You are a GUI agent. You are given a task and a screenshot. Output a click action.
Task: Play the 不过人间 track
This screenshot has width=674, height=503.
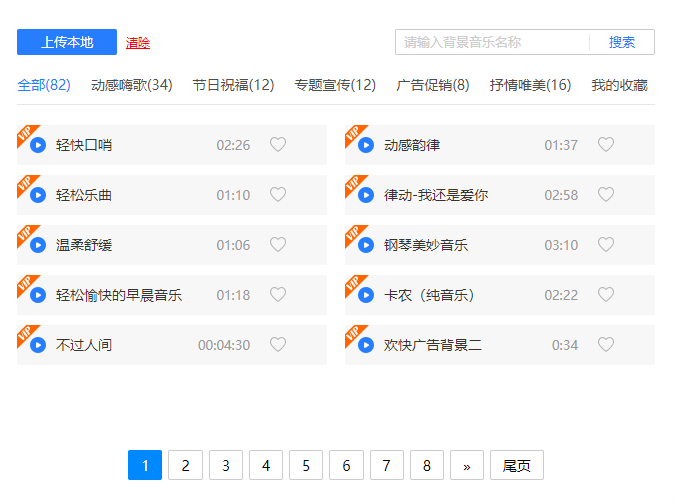[x=38, y=345]
